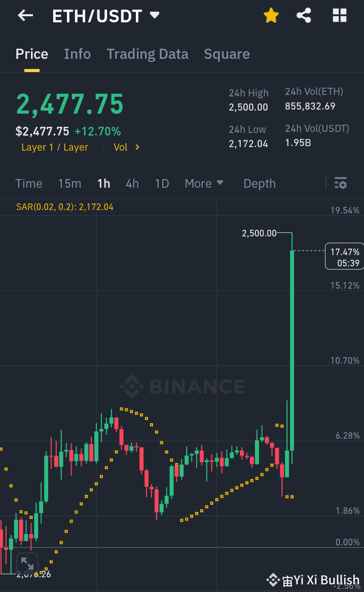Screen dimensions: 364x592
Task: Expand the chart using the fullscreen icon
Action: [x=27, y=563]
